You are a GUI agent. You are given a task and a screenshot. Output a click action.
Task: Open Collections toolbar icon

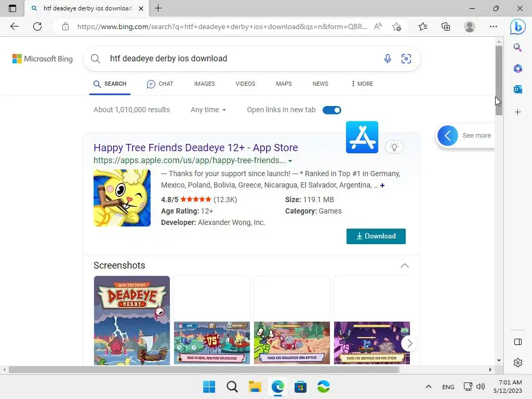coord(446,26)
